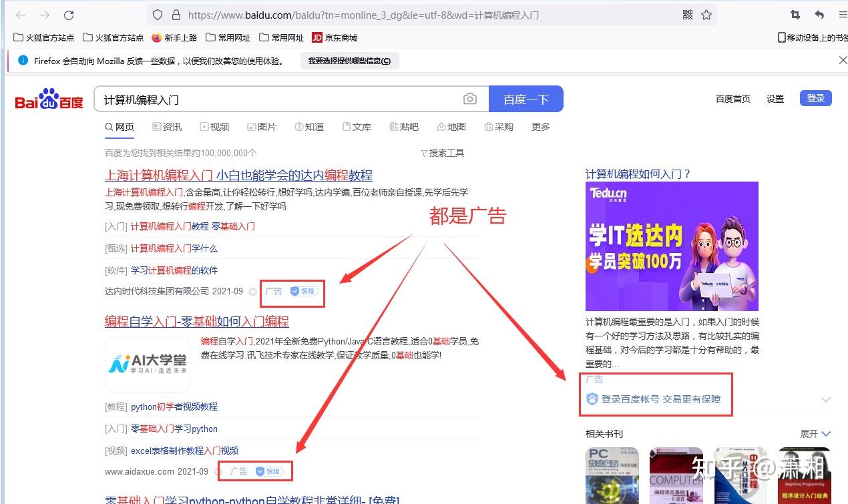
Task: Open the Firefox hamburger menu
Action: tap(843, 15)
